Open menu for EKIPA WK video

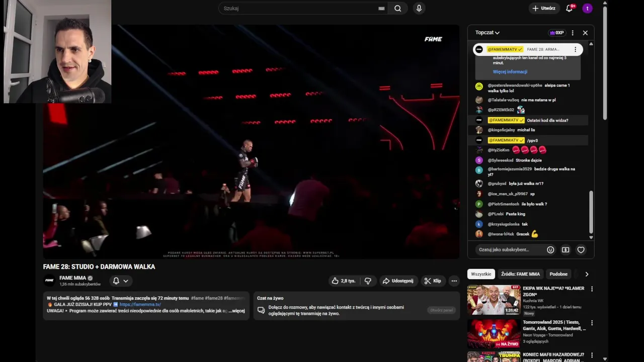592,289
